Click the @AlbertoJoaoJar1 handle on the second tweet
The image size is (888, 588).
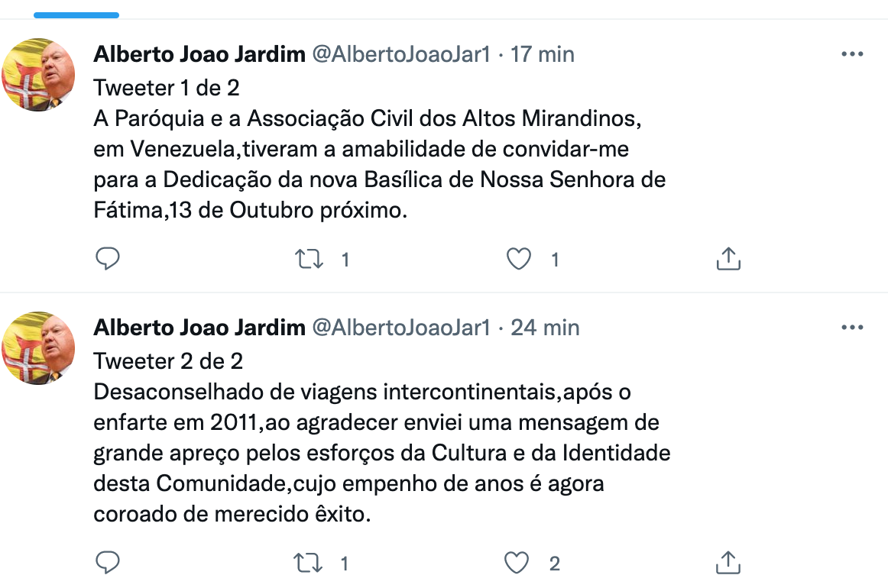401,328
